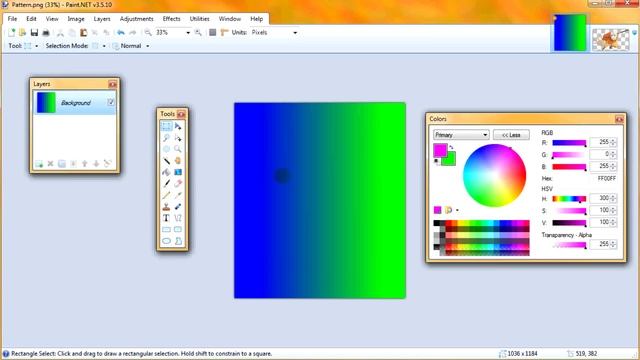Image resolution: width=640 pixels, height=360 pixels.
Task: Open the Image menu
Action: [x=76, y=19]
